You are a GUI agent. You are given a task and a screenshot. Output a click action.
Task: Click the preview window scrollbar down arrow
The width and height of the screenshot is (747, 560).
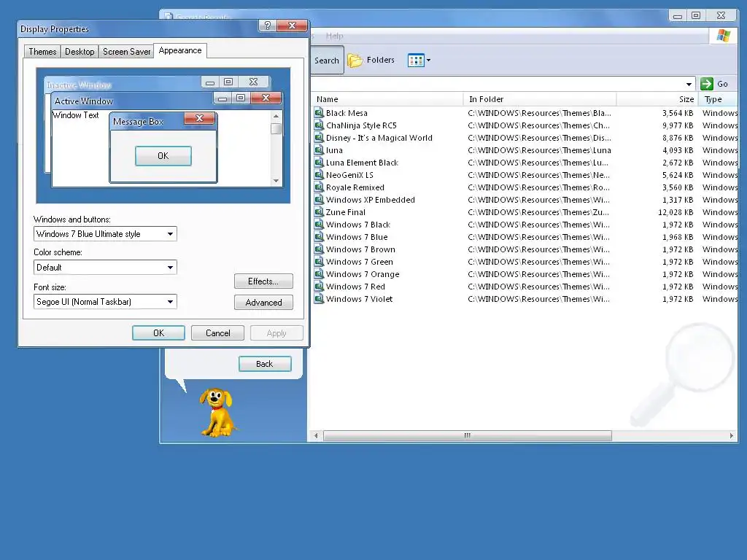pos(276,181)
